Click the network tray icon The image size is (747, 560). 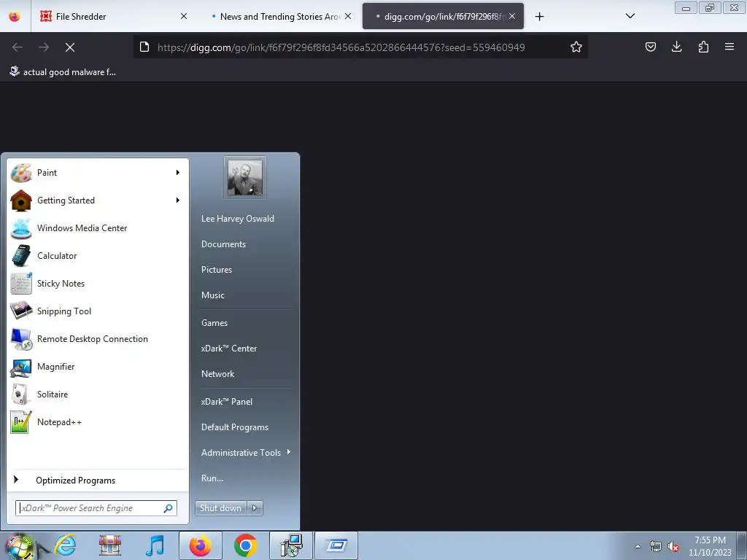pyautogui.click(x=656, y=547)
